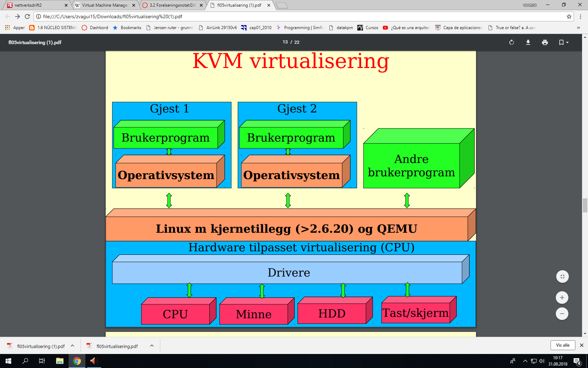Open Task View on taskbar
The image size is (588, 368).
tap(42, 361)
